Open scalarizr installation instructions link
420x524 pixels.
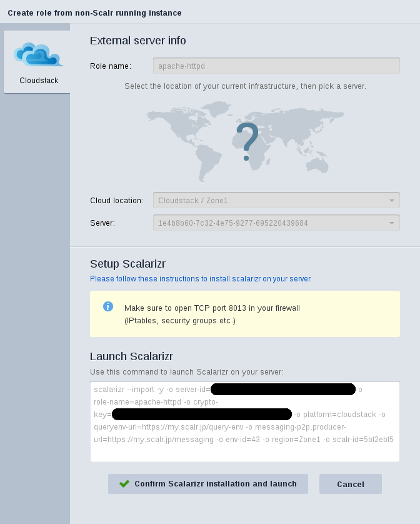201,279
